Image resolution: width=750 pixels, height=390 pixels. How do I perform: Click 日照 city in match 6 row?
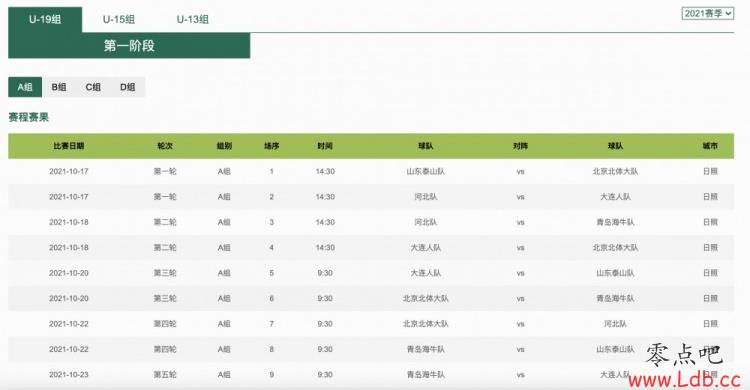[710, 298]
